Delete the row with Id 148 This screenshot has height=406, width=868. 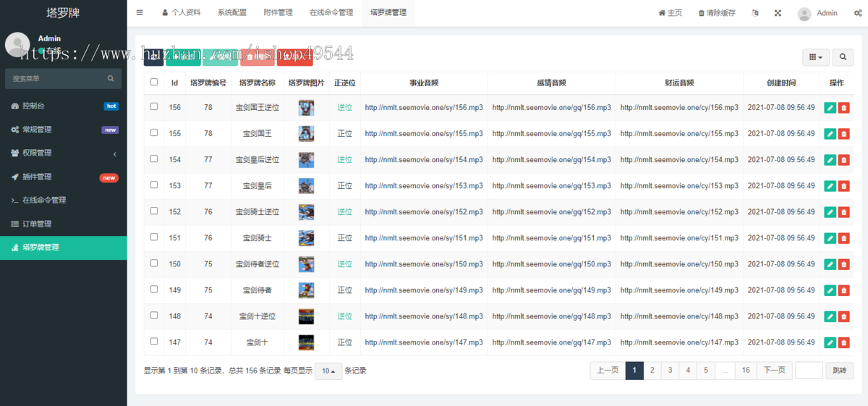843,316
